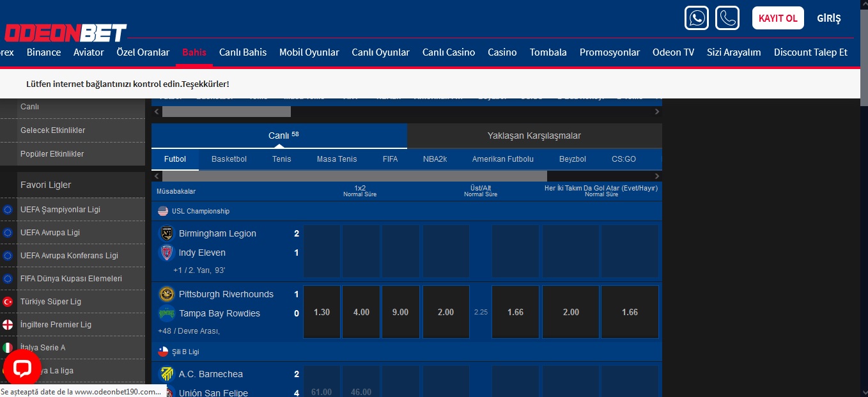The height and width of the screenshot is (397, 868).
Task: Click the Pittsburgh Riverhounds team crest
Action: (166, 294)
